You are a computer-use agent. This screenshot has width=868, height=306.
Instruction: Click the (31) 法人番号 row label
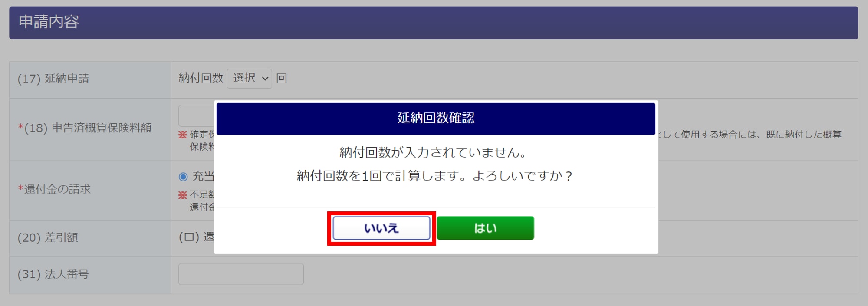(53, 274)
